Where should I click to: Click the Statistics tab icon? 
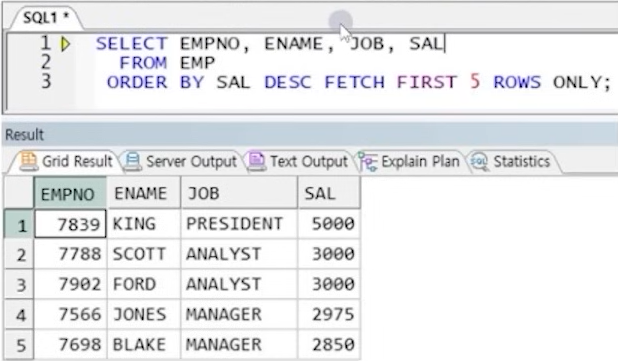(480, 162)
